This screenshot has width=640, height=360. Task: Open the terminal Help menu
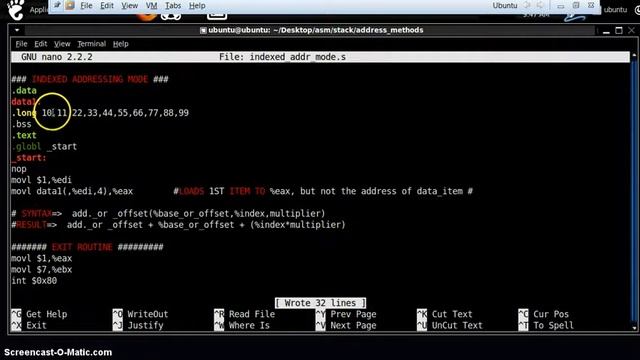(120, 44)
